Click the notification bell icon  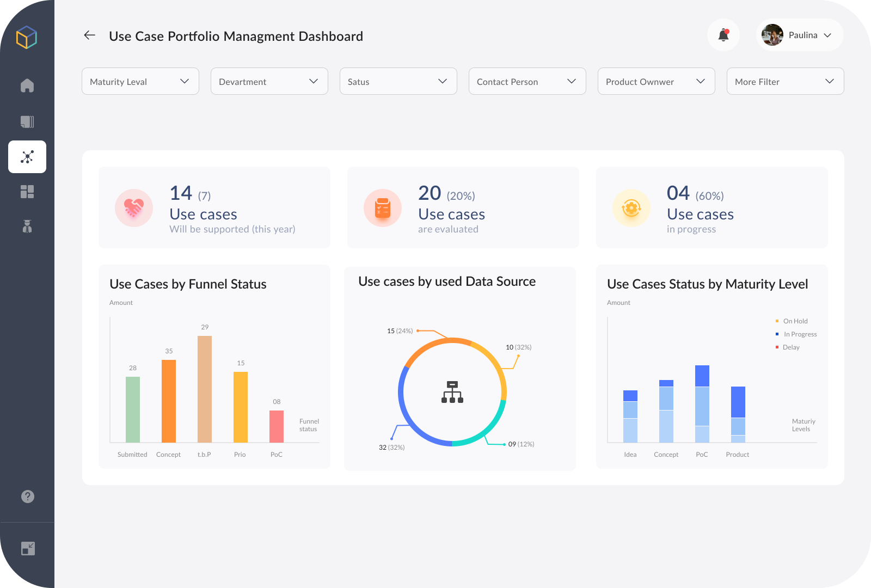(x=723, y=34)
